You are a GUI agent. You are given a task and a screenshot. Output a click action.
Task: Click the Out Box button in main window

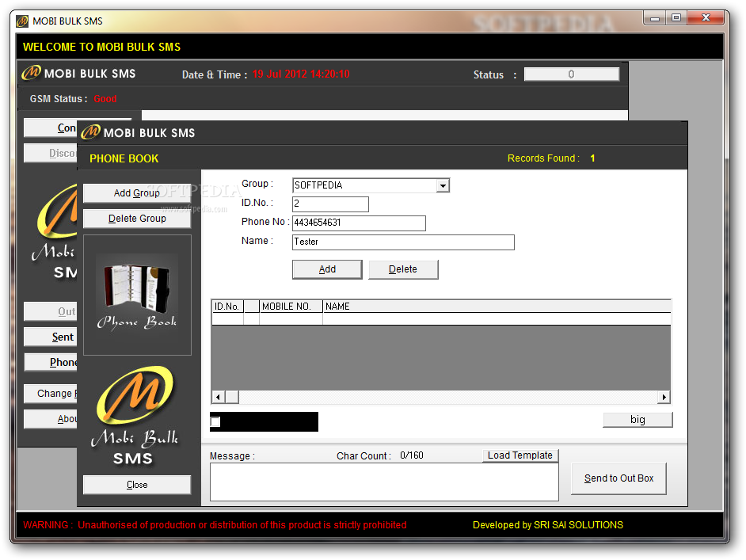click(x=51, y=311)
